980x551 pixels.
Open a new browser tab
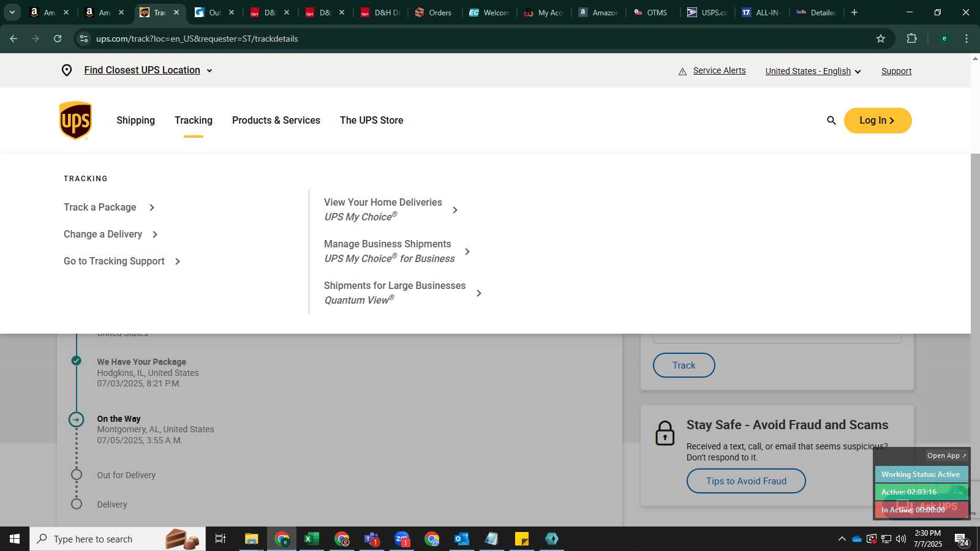(854, 12)
